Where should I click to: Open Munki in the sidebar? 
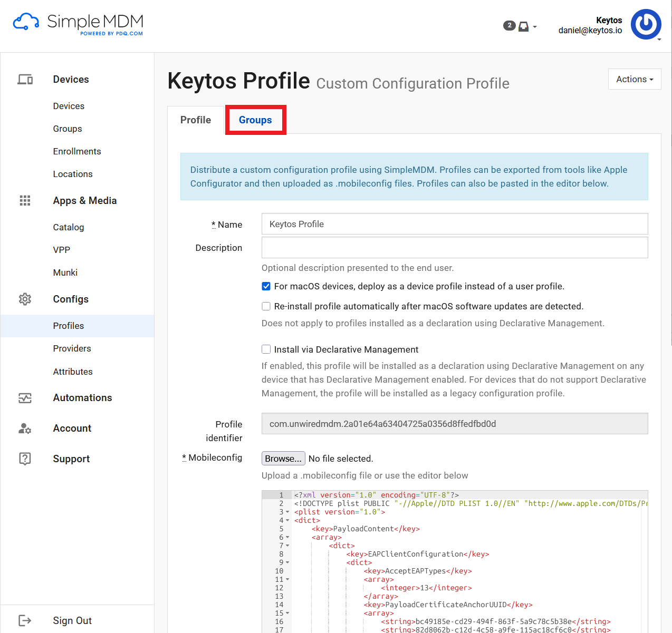65,273
